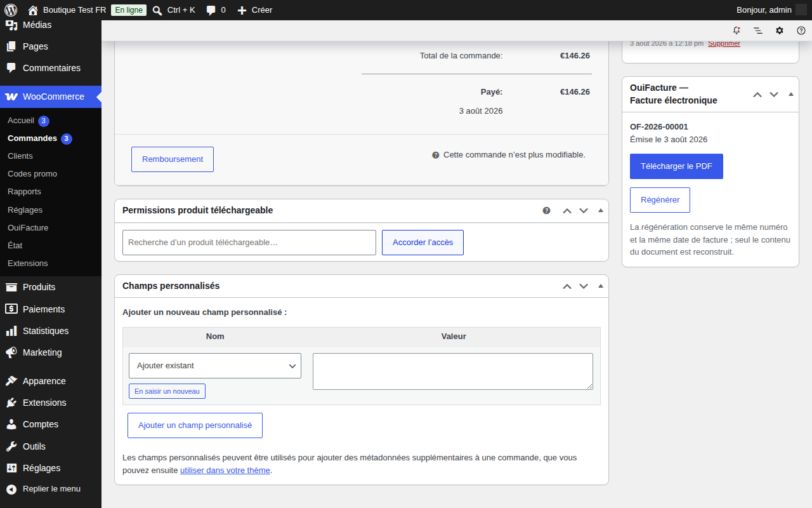The width and height of the screenshot is (812, 508).
Task: Collapse the Permissions produit téléchargeable panel
Action: [x=601, y=210]
